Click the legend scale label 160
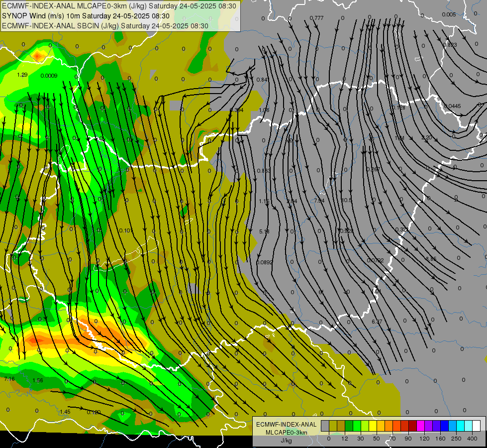The image size is (487, 448). 440,439
